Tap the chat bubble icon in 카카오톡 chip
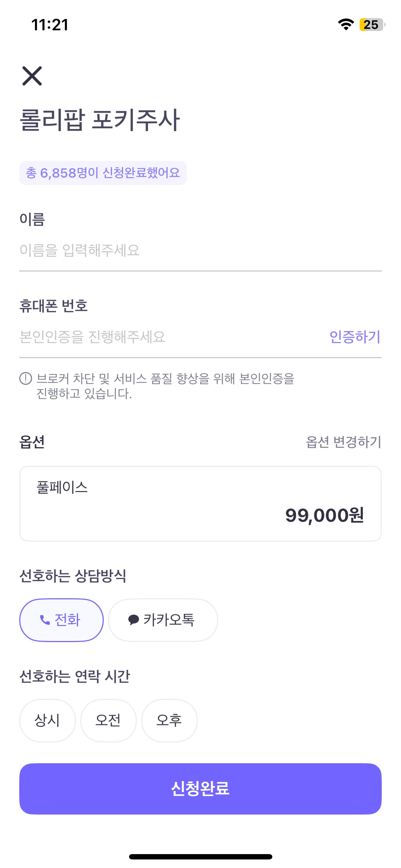The image size is (401, 868). point(133,620)
